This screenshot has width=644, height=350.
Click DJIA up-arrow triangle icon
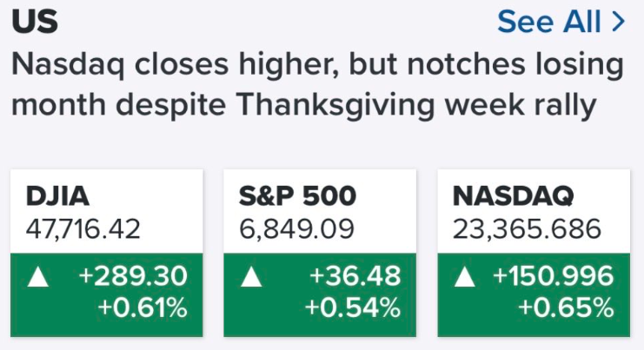(37, 277)
